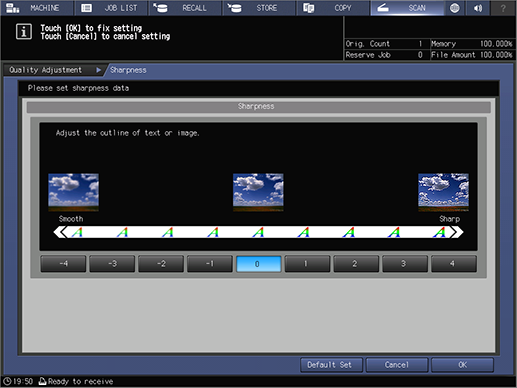Screen dimensions: 517x388
Task: Click the clock icon by 19:50
Action: tap(7, 381)
